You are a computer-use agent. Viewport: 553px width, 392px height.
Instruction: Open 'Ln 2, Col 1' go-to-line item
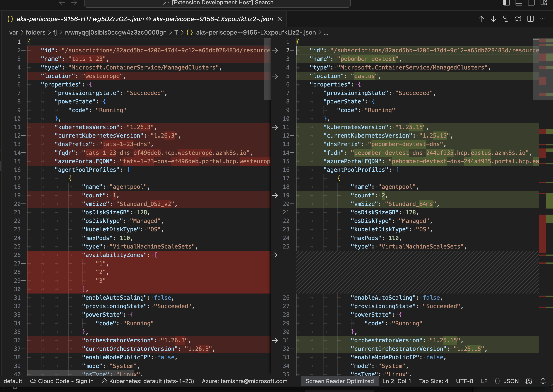397,381
